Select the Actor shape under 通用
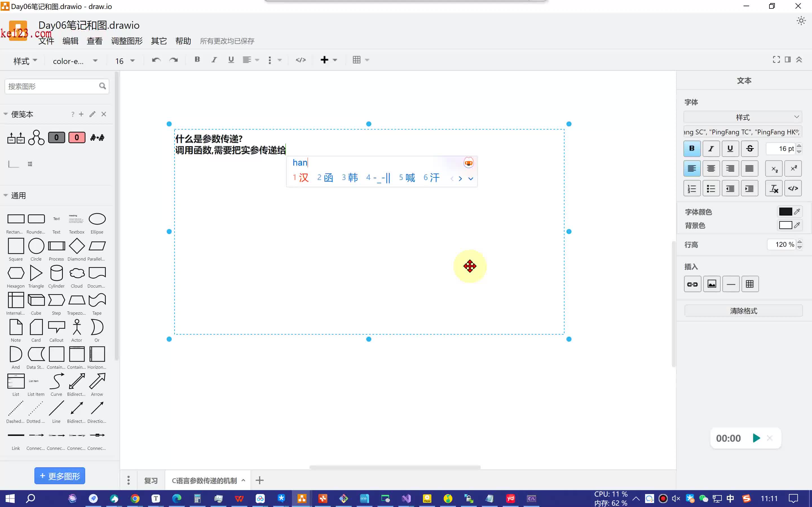 point(76,327)
